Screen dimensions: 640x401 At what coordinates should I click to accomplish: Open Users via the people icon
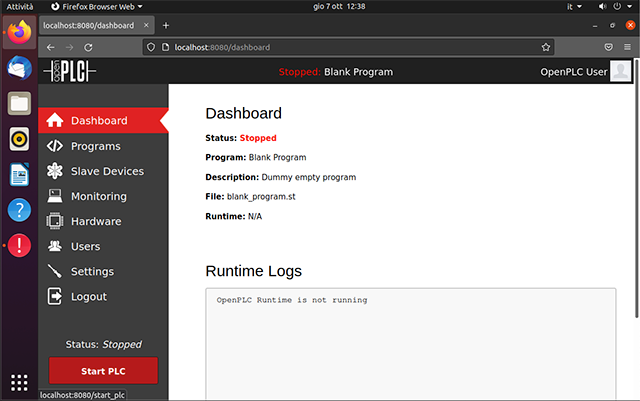click(55, 246)
